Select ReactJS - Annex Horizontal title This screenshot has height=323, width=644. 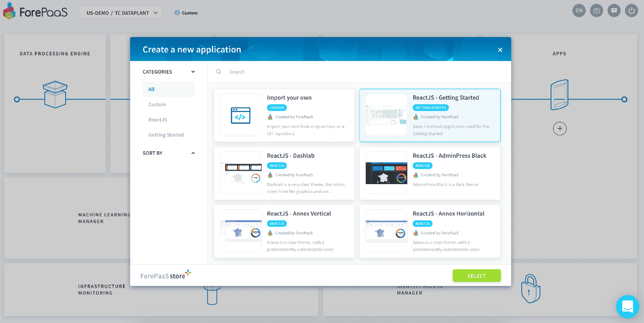click(x=448, y=214)
